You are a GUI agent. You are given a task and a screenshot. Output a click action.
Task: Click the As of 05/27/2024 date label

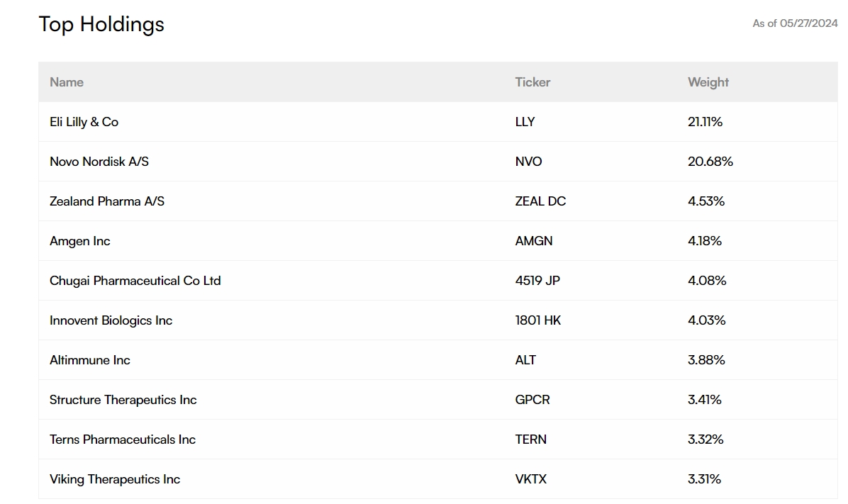tap(795, 23)
